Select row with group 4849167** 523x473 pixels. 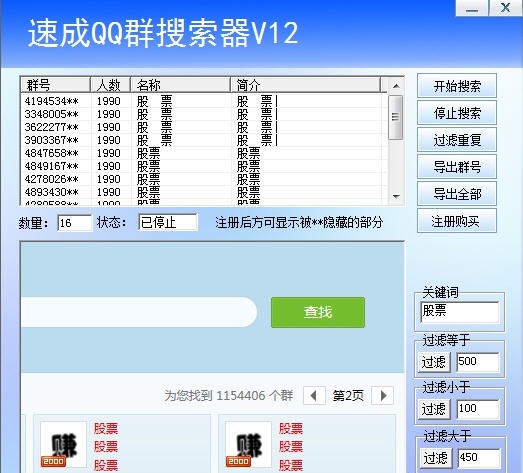204,166
